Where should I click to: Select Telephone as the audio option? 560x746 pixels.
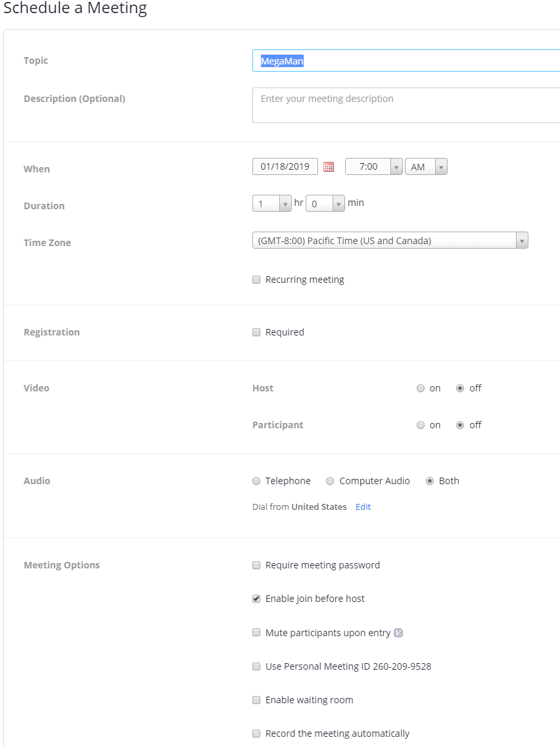pyautogui.click(x=256, y=481)
